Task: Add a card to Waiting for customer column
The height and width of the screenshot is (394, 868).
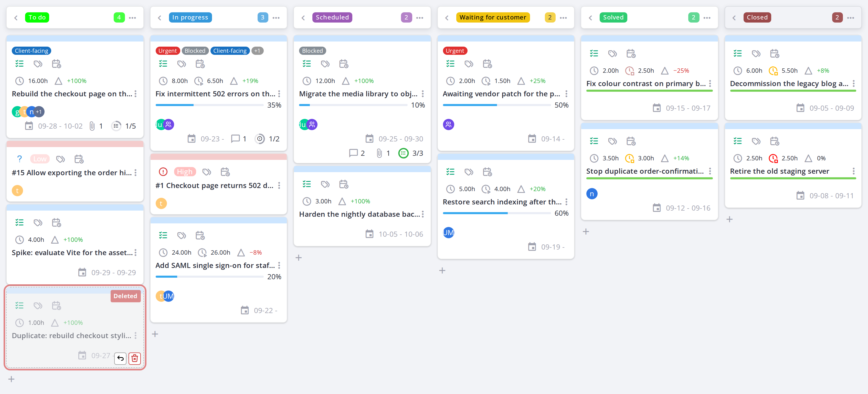Action: click(x=442, y=270)
